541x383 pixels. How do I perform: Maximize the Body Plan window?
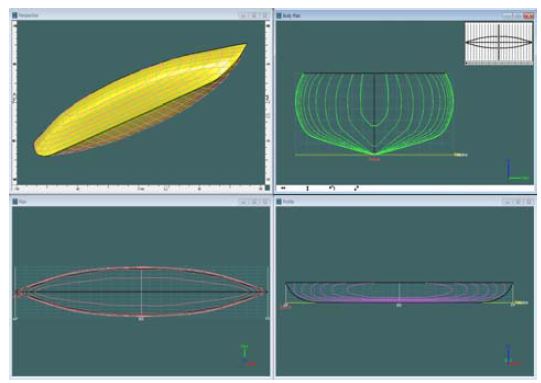518,16
